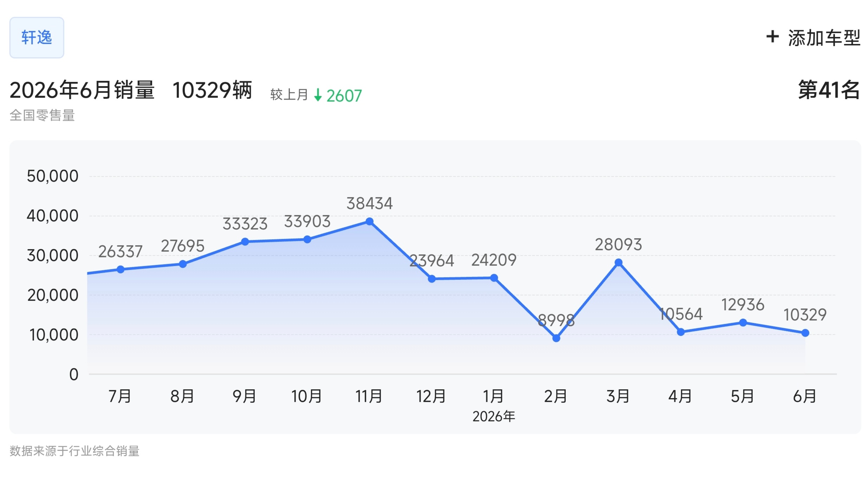Screen dimensions: 868x488
Task: Click the 数据来源于行业综合销量 footnote
Action: coord(75,451)
